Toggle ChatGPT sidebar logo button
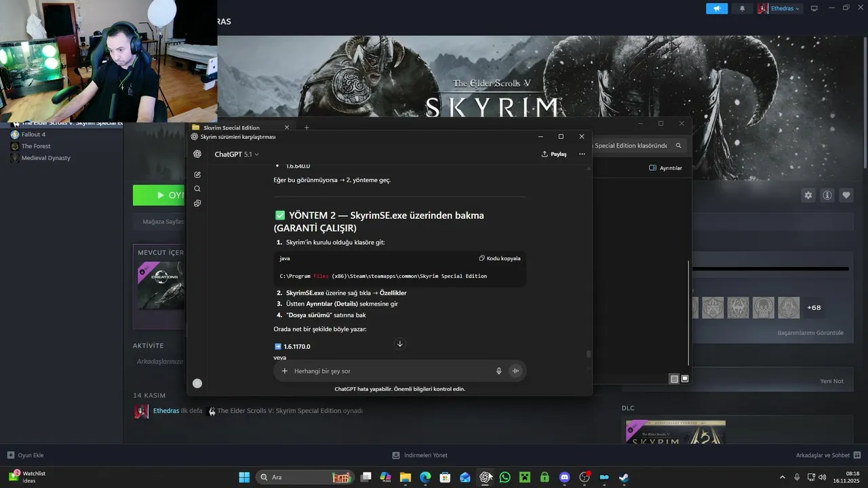 coord(197,154)
